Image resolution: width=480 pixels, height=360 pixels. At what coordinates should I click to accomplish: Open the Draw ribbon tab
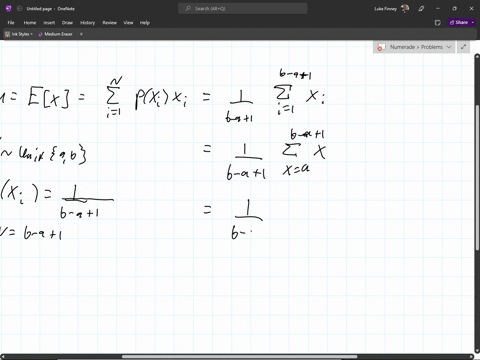(67, 23)
